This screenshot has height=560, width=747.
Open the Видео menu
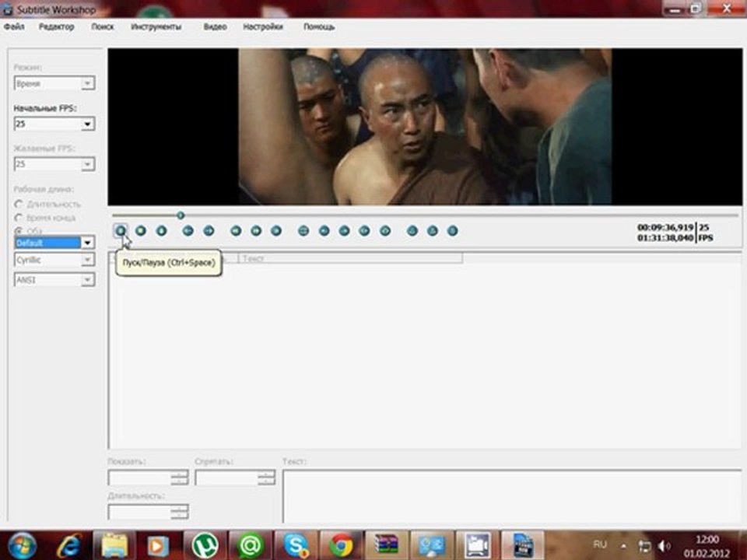pos(215,26)
